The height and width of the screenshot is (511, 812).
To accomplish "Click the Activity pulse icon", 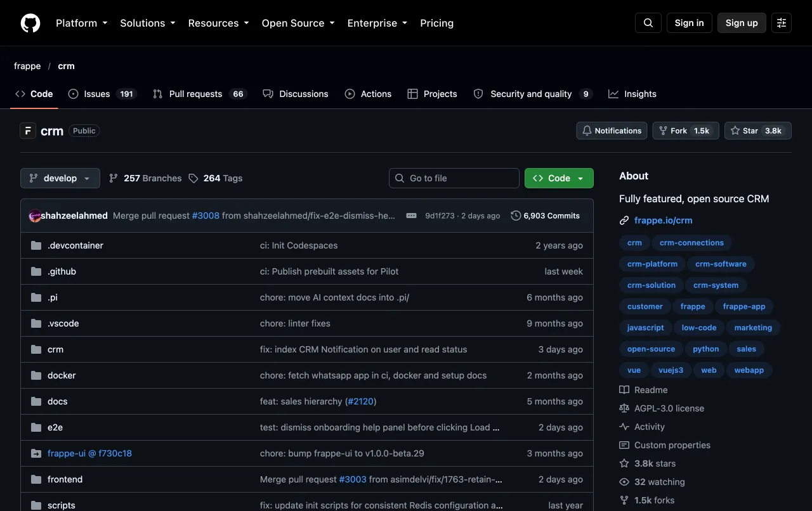I will click(624, 427).
